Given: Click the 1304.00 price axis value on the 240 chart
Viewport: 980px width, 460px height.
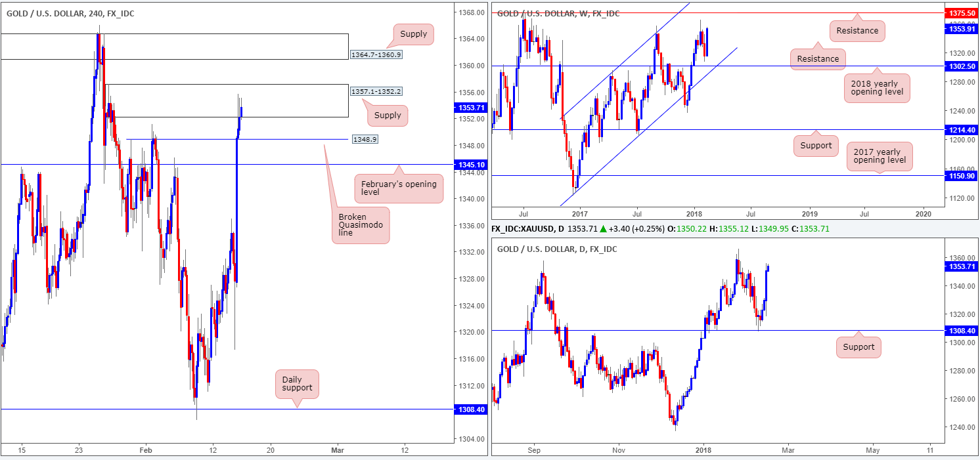Looking at the screenshot, I should (471, 439).
